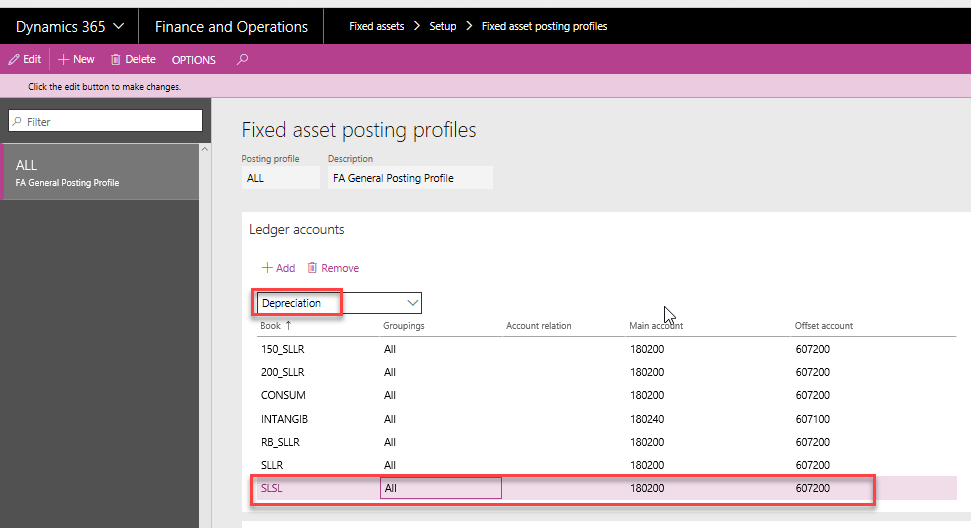Collapse the Ledger accounts section header
The height and width of the screenshot is (528, 971).
click(297, 230)
